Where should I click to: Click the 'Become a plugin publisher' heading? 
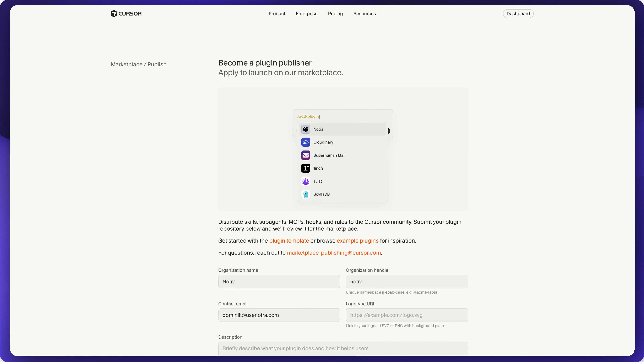(x=265, y=63)
